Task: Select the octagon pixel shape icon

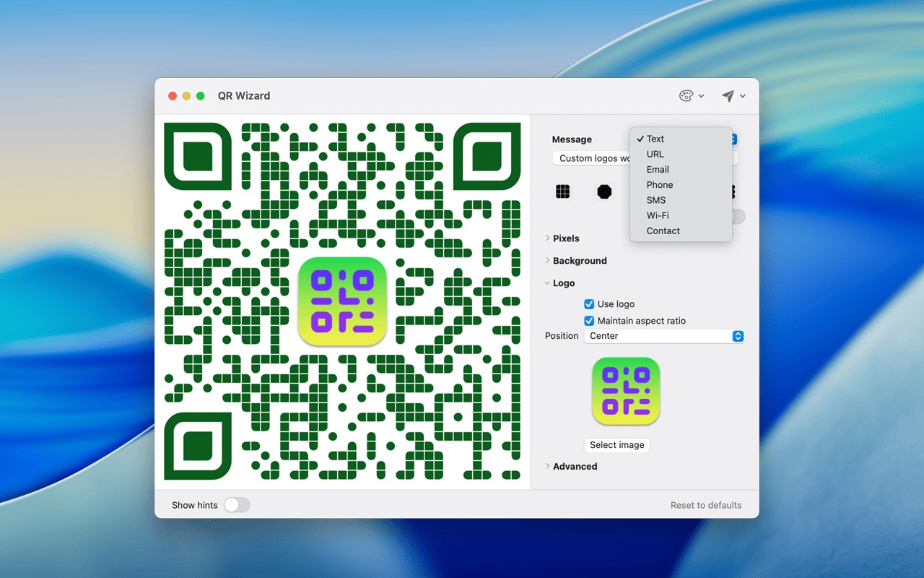Action: click(604, 191)
